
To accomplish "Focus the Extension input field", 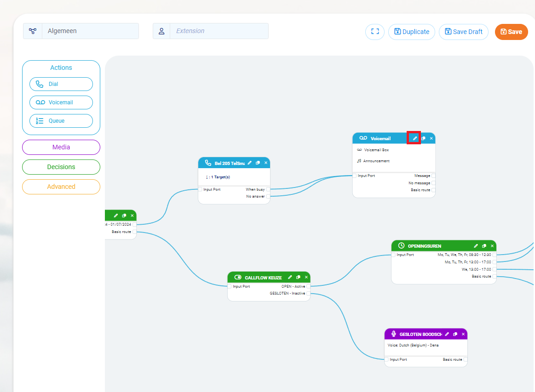I will 219,31.
